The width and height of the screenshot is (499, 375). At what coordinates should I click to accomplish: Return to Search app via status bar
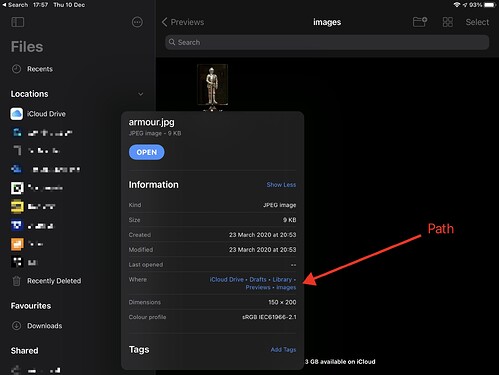point(15,5)
